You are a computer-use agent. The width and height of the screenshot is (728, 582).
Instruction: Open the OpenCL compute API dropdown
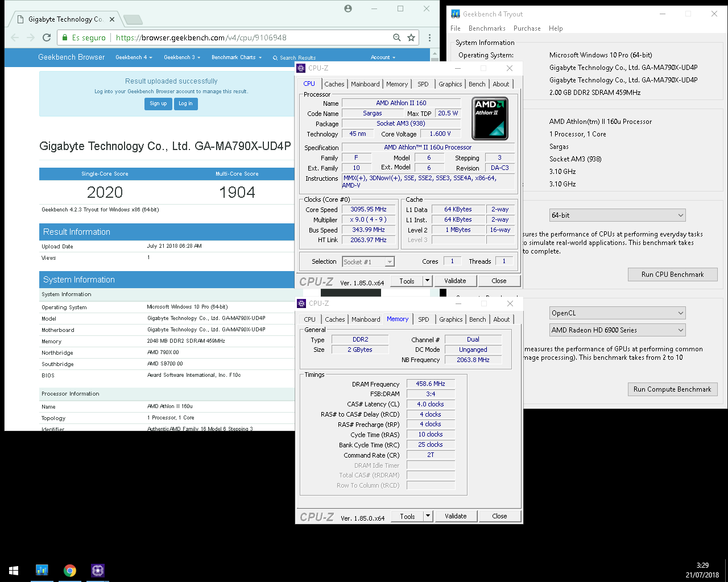pyautogui.click(x=617, y=313)
